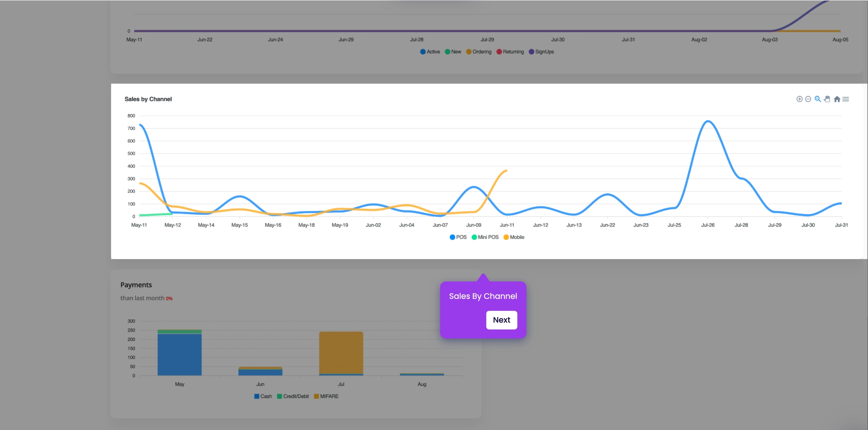This screenshot has width=868, height=430.
Task: Toggle Returning series in top legend
Action: pos(510,52)
